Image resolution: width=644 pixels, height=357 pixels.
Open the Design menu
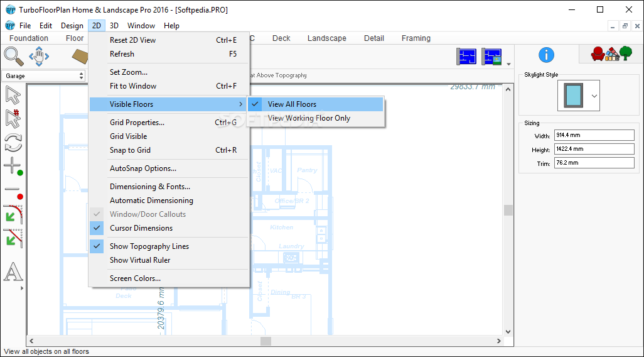click(x=72, y=26)
